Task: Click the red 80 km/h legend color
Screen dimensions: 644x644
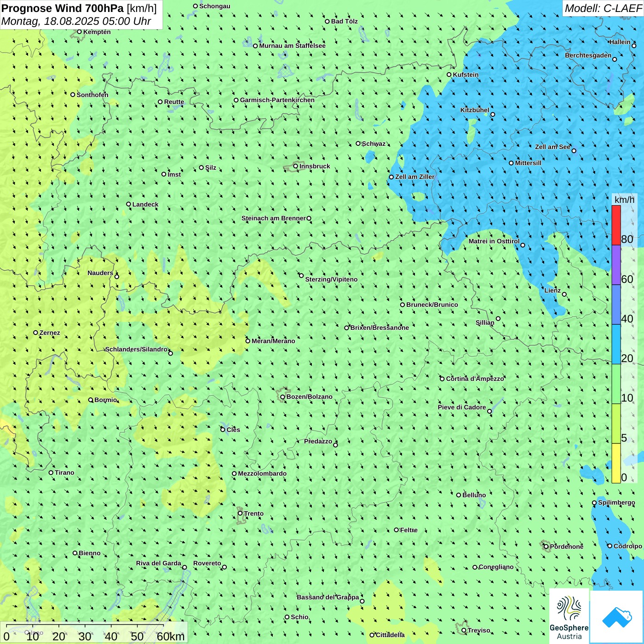Action: click(616, 225)
